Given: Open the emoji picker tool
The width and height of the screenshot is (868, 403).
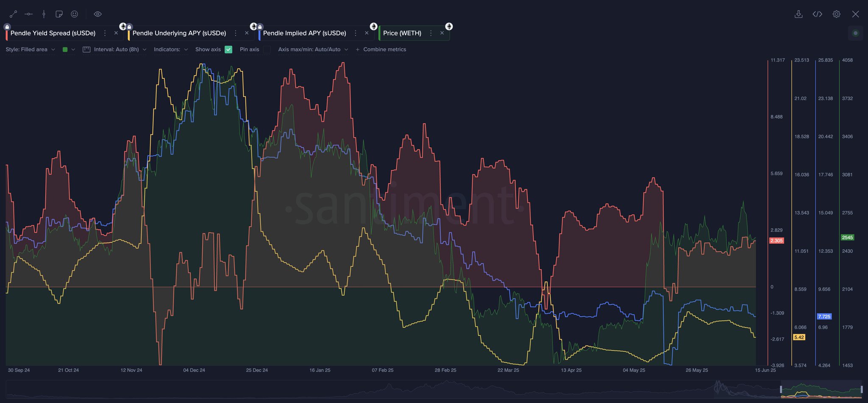Looking at the screenshot, I should 74,14.
